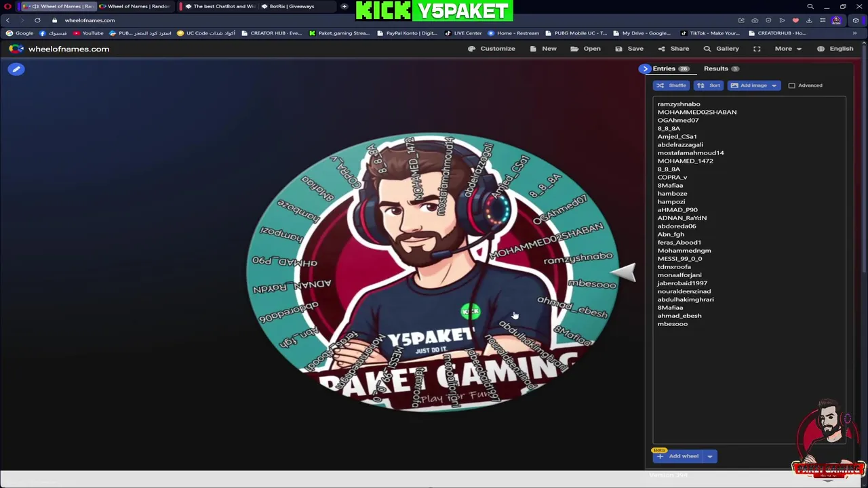Switch to first Wheel of Names browser tab

point(58,6)
